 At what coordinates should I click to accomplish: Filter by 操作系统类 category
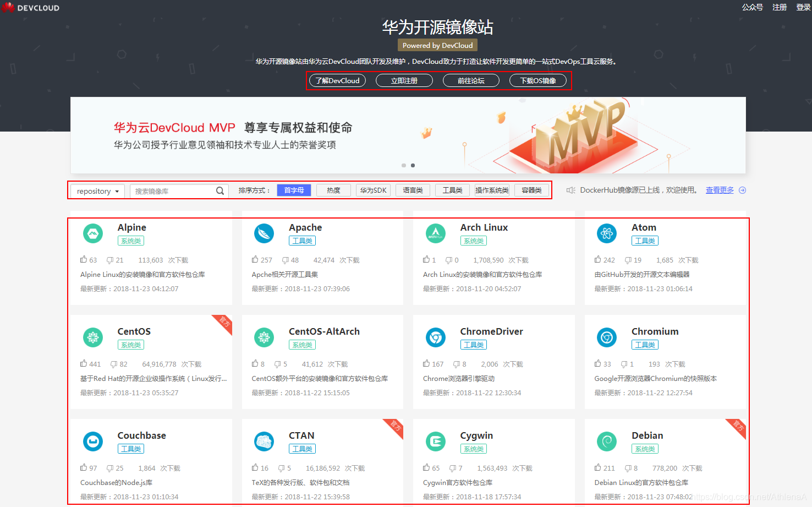[492, 190]
